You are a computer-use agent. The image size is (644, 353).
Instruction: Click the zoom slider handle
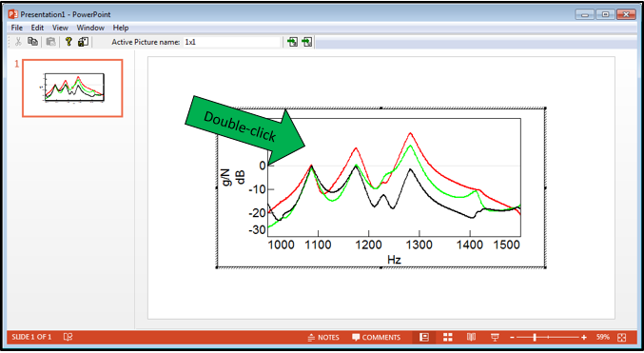535,338
